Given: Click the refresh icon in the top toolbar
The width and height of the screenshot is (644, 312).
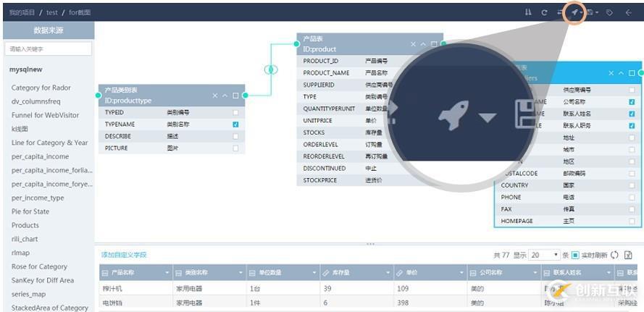Looking at the screenshot, I should (544, 12).
